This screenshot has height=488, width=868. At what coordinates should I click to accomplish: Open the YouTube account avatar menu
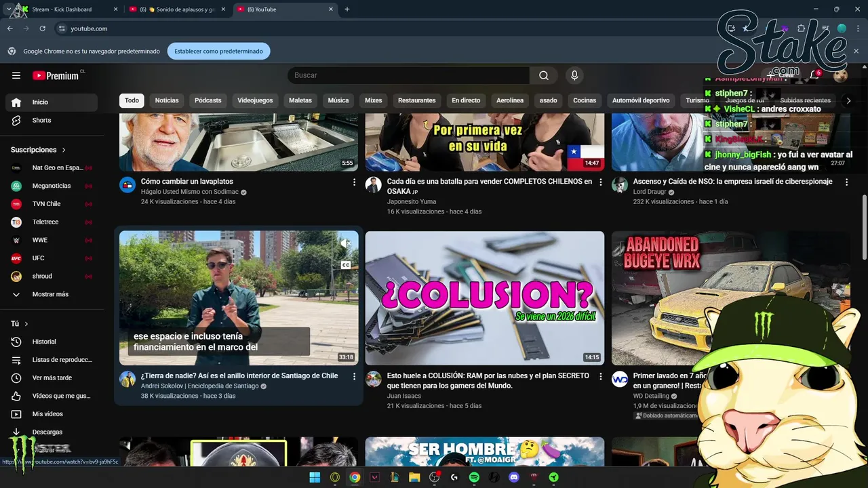[x=840, y=75]
